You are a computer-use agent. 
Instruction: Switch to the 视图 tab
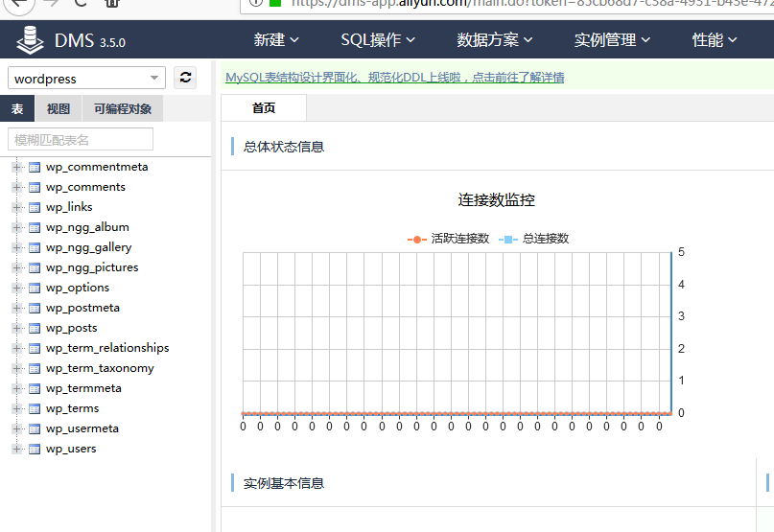tap(59, 108)
